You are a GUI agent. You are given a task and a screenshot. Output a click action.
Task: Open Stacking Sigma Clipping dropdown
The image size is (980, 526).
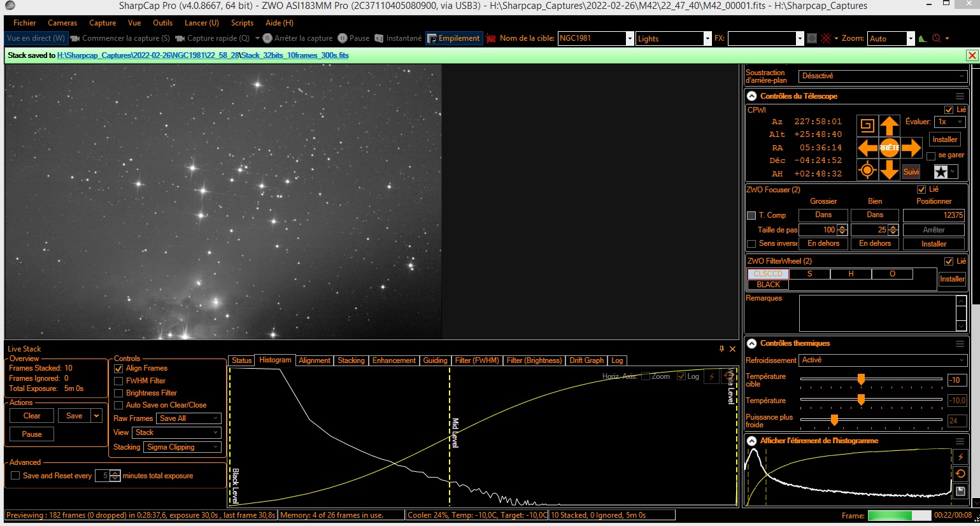pyautogui.click(x=182, y=447)
